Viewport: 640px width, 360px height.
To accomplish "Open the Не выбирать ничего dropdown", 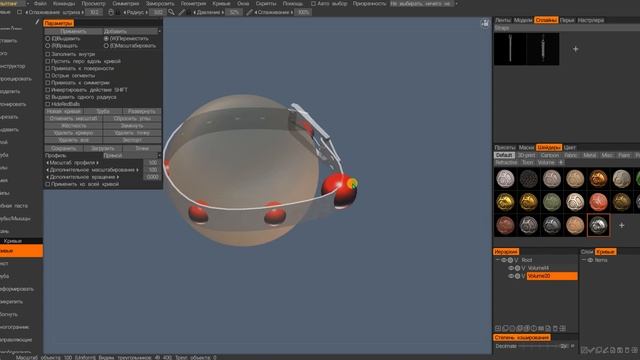I will coord(424,4).
